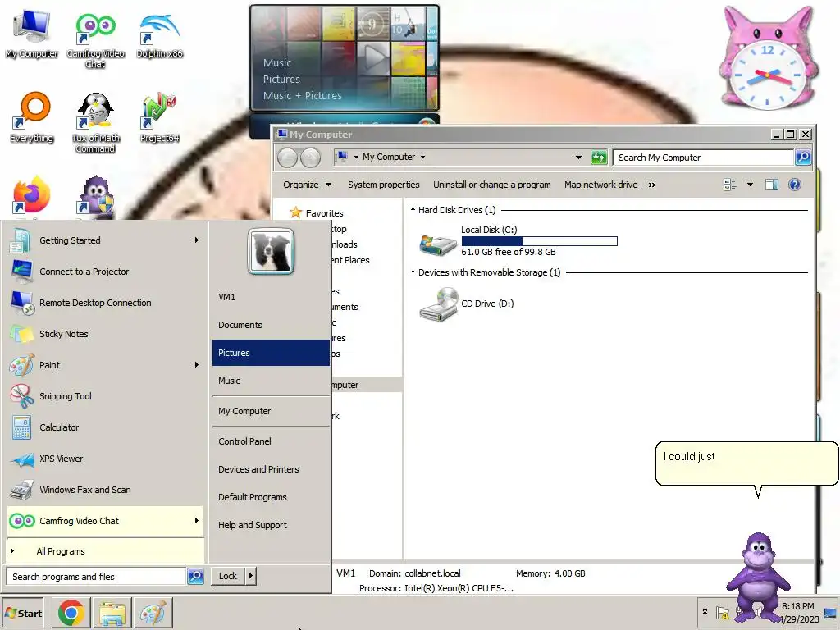Collapse the Devices with Removable Storage group

(413, 272)
